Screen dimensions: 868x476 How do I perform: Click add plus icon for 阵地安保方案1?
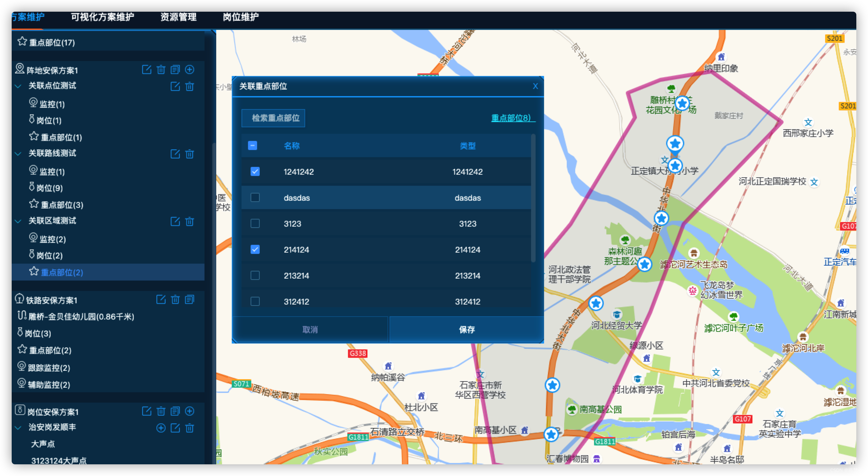190,69
